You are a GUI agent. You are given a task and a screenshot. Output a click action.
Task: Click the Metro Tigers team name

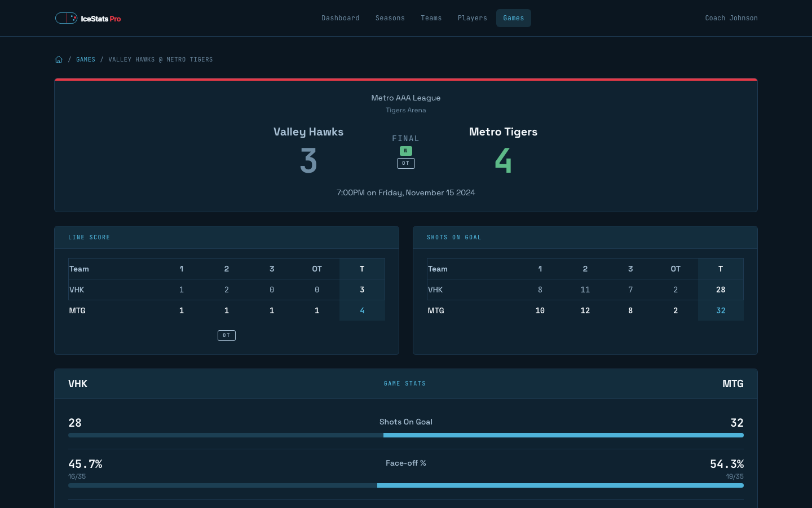tap(503, 132)
